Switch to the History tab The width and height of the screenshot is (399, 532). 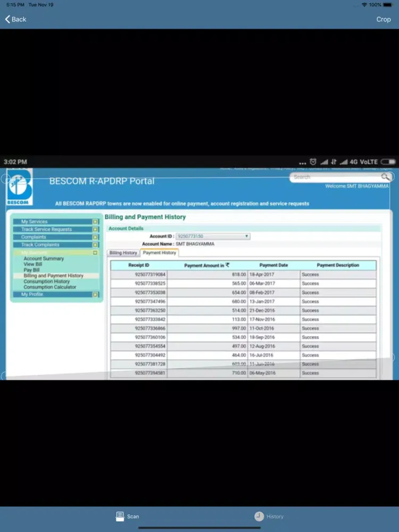point(269,516)
